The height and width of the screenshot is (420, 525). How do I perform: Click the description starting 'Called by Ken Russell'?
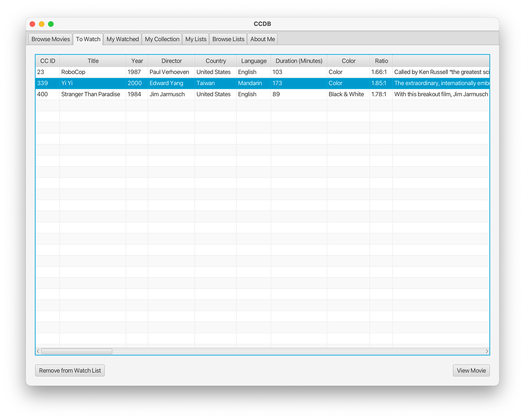click(441, 72)
